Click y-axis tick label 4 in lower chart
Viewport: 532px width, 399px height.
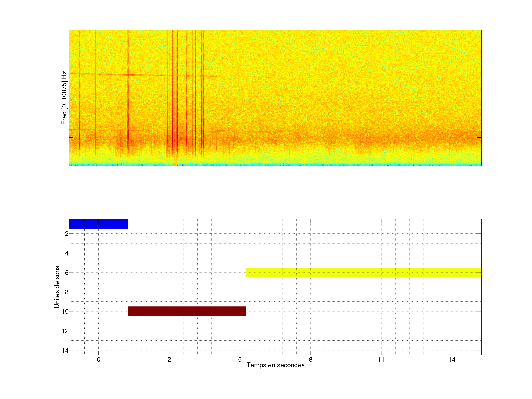pyautogui.click(x=67, y=253)
